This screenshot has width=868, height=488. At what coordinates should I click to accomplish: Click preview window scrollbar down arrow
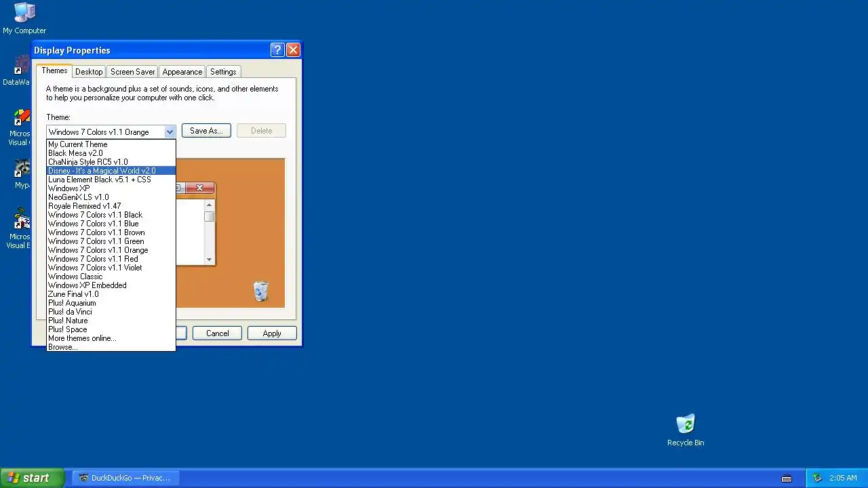[209, 260]
